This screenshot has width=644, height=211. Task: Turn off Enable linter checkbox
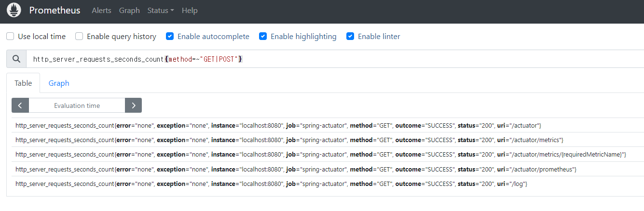pyautogui.click(x=350, y=36)
